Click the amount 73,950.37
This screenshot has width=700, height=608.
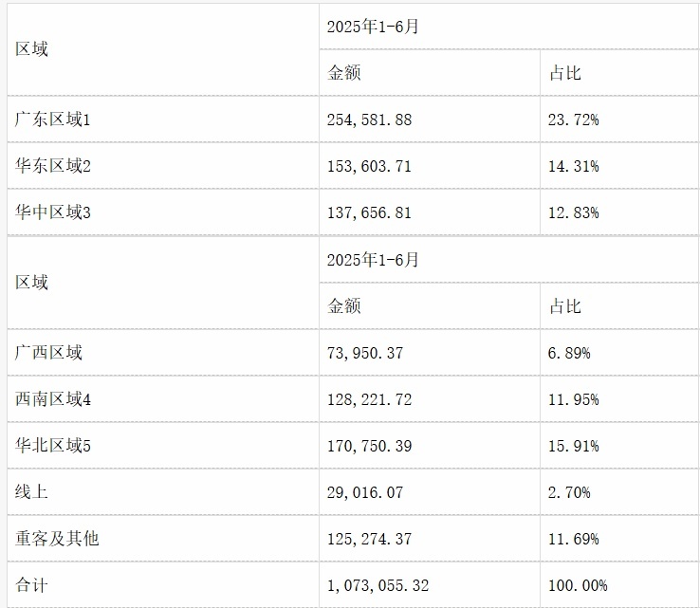[365, 353]
